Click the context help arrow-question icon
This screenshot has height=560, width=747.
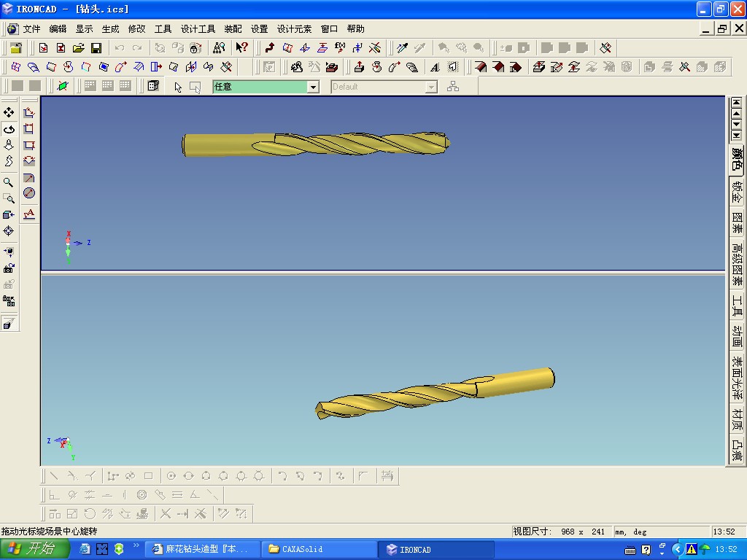point(241,47)
